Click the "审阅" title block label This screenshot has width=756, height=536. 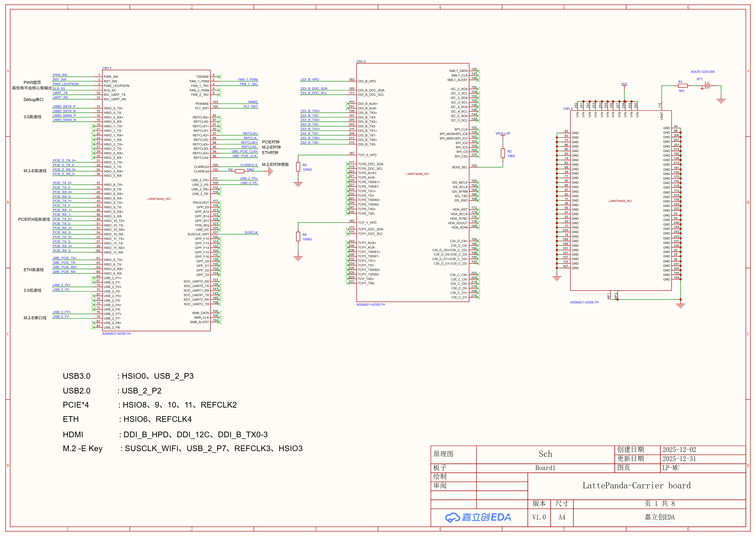pos(440,485)
